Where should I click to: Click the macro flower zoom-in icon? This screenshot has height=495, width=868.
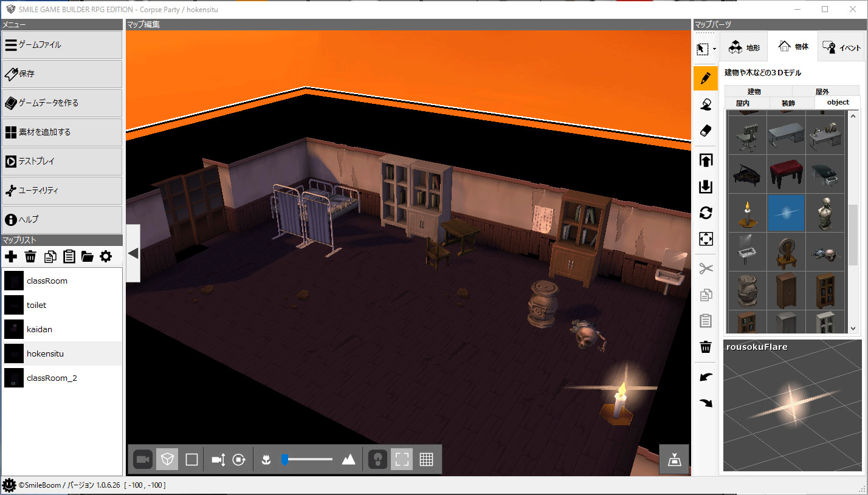click(266, 460)
